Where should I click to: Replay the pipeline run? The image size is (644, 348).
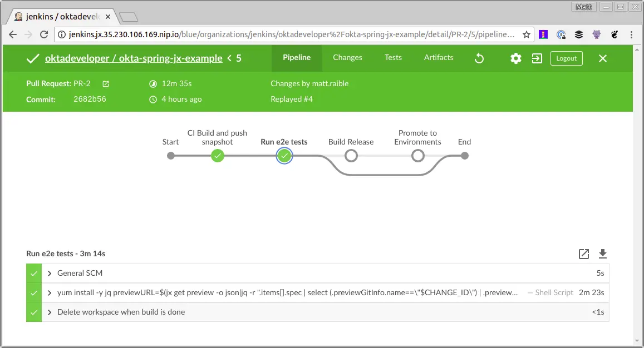coord(479,58)
